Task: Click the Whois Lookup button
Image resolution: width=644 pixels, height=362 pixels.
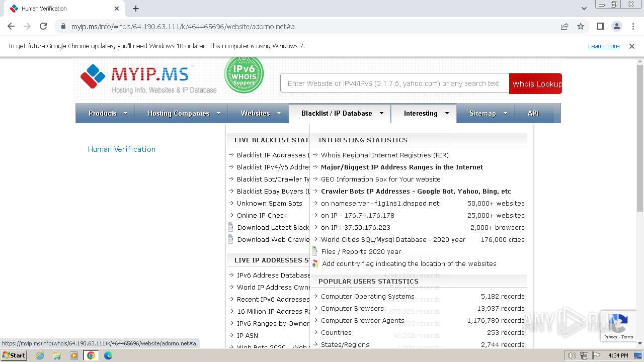Action: click(x=535, y=83)
